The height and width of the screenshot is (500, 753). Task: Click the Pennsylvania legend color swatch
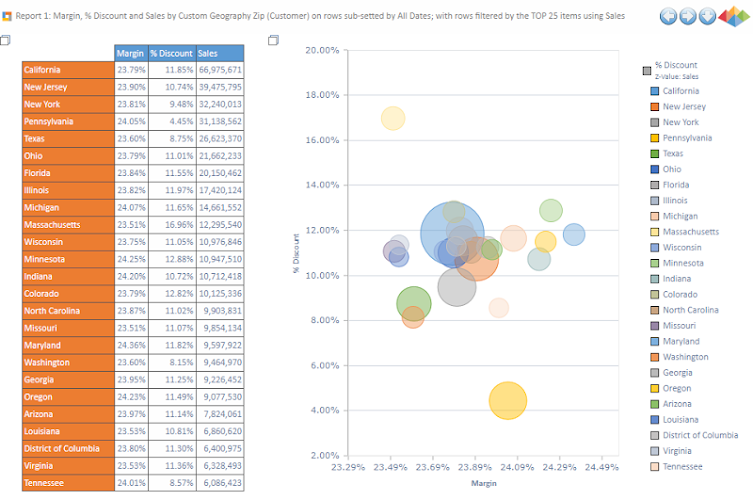(x=655, y=138)
